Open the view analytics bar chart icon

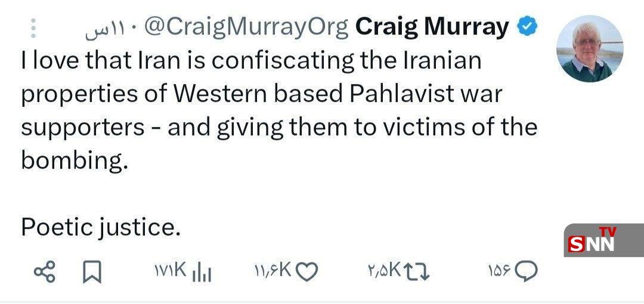(203, 272)
